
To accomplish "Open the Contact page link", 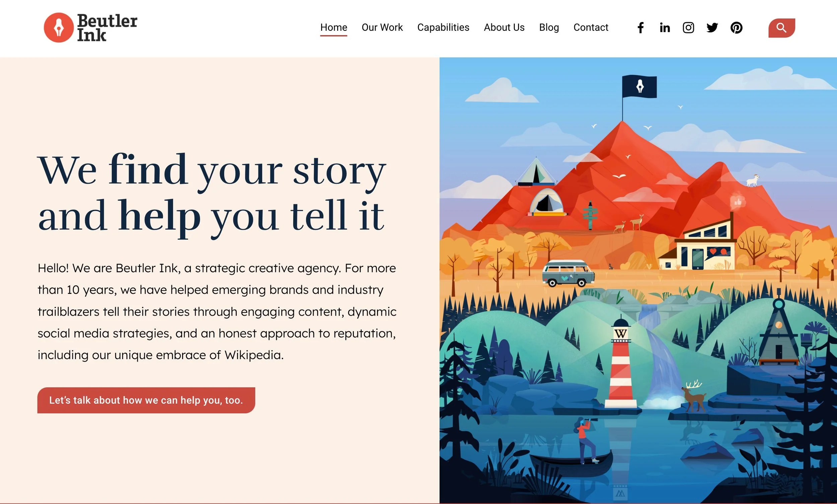I will pyautogui.click(x=591, y=27).
